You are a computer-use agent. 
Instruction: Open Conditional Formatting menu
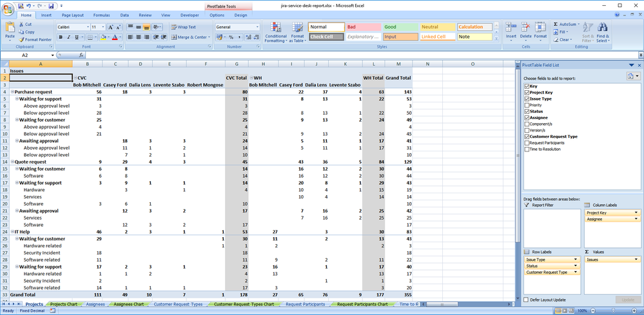[x=276, y=32]
